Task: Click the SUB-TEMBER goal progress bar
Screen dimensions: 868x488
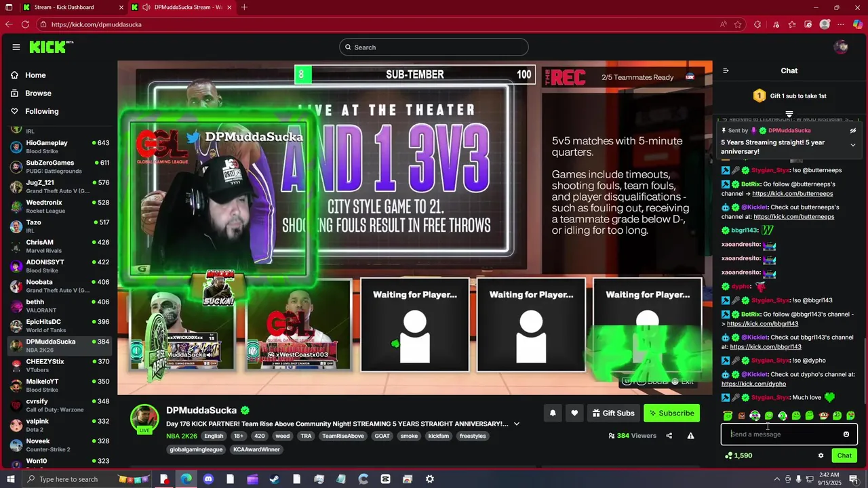Action: coord(415,75)
